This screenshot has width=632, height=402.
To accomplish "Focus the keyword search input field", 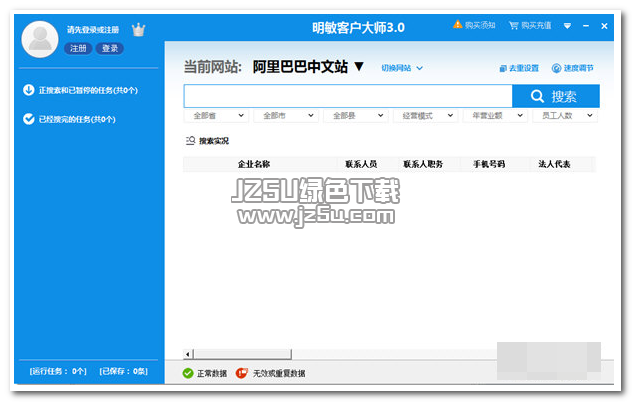I will 348,96.
